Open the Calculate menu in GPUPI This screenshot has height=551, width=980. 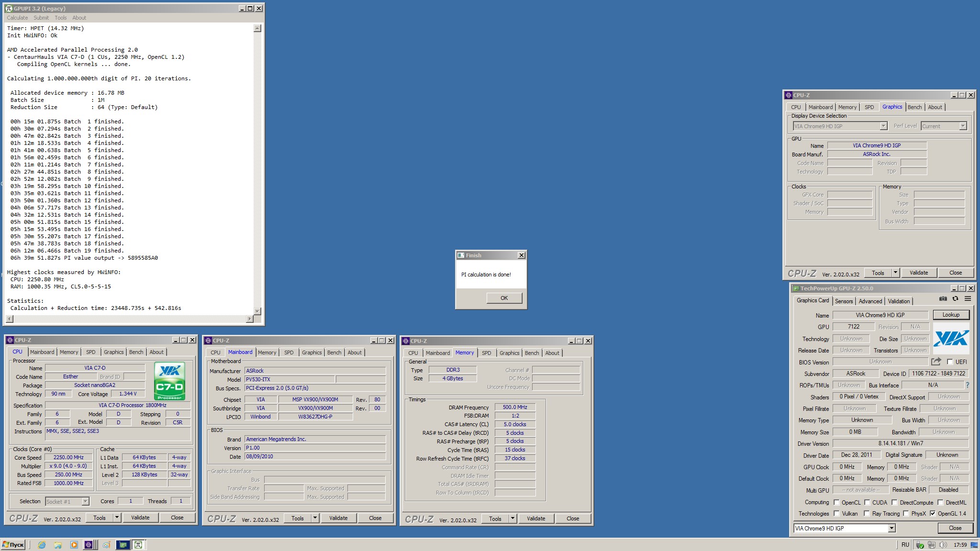[17, 18]
